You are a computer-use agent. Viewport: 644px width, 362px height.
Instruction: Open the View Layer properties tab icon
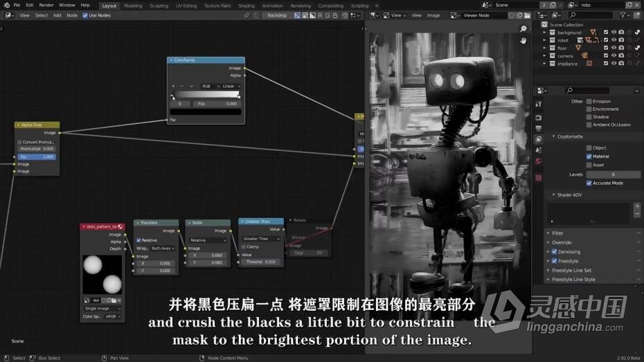point(539,139)
